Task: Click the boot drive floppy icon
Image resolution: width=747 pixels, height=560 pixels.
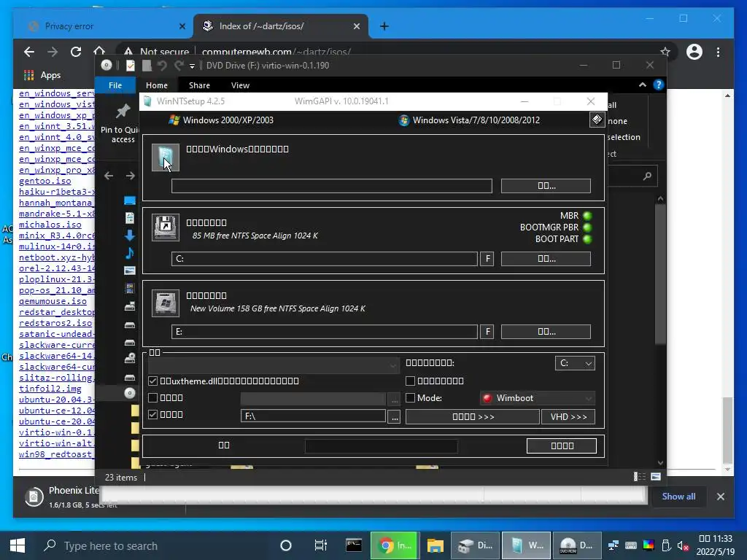Action: point(166,227)
